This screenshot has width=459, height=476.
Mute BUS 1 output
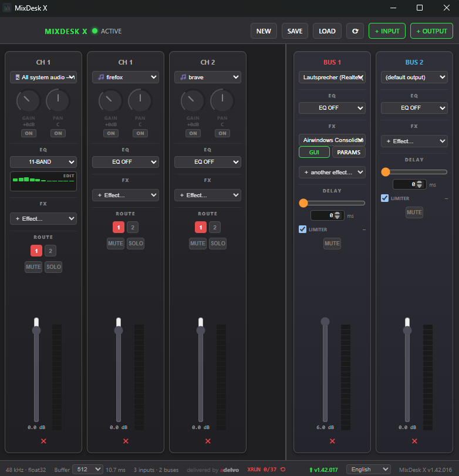[332, 244]
